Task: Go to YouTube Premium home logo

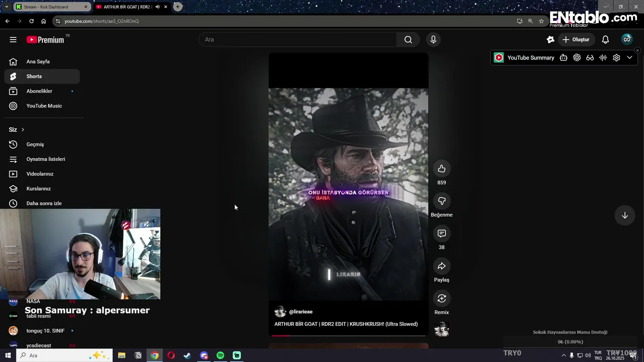Action: (x=45, y=40)
